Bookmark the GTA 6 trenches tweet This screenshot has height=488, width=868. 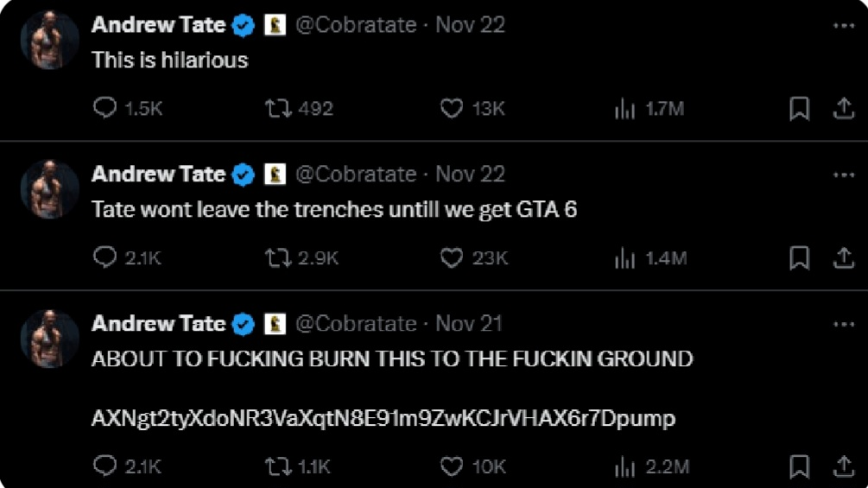coord(800,257)
